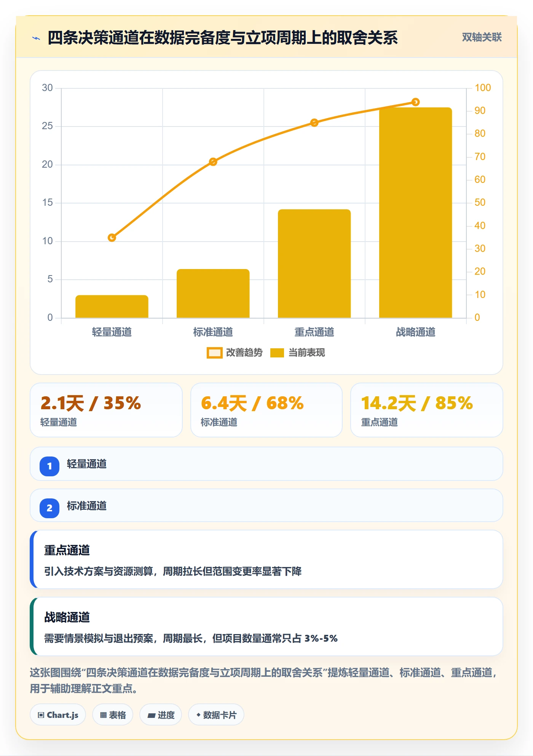Image resolution: width=533 pixels, height=756 pixels.
Task: Toggle the 当前表现 legend swatch
Action: (x=277, y=353)
